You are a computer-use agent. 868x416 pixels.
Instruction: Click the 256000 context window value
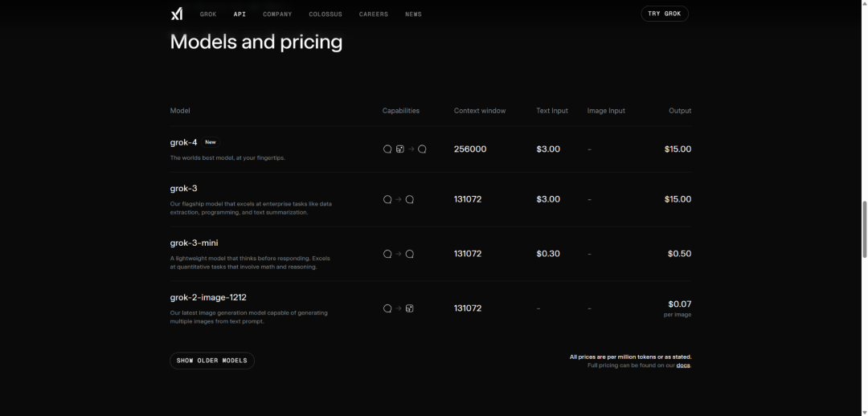470,149
